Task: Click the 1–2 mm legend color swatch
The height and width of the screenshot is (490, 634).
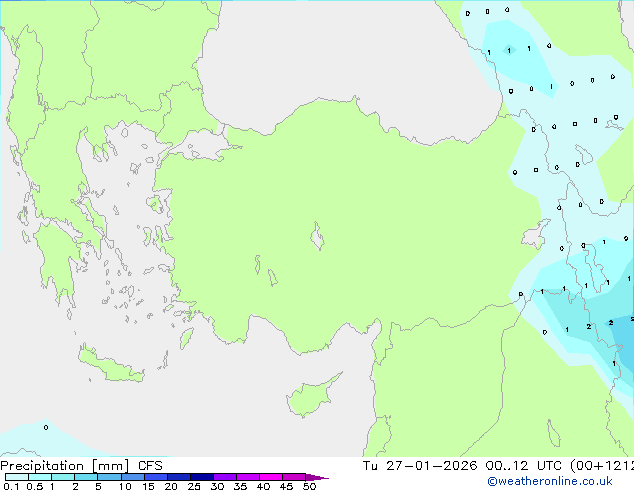Action: 63,477
